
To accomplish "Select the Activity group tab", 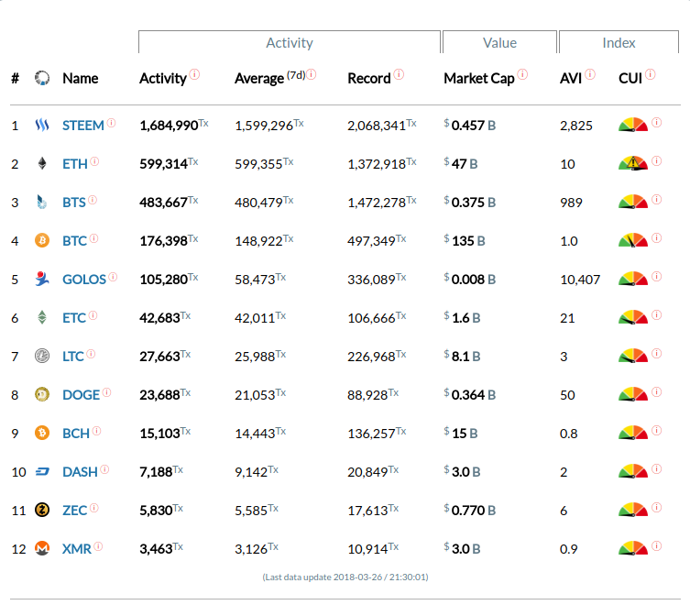I will [290, 42].
